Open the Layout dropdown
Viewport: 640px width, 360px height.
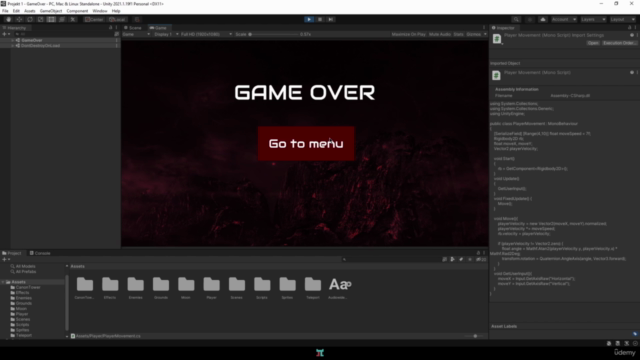[622, 19]
